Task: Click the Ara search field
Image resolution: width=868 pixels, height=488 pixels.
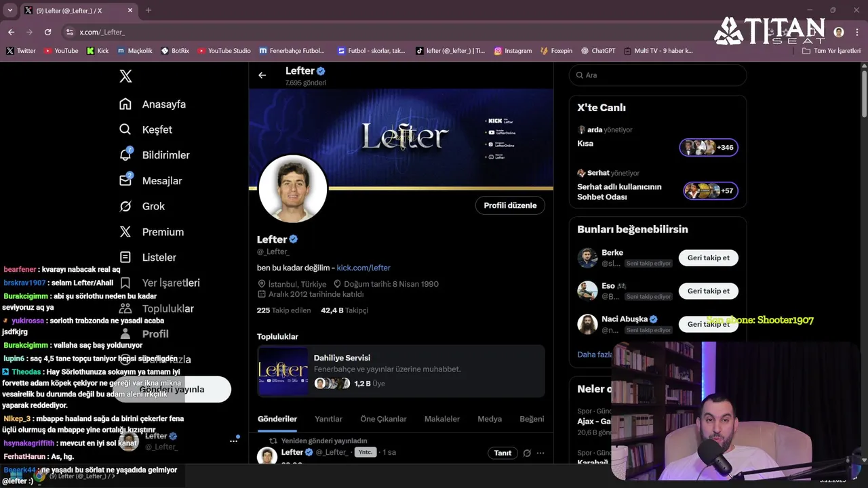Action: tap(658, 75)
